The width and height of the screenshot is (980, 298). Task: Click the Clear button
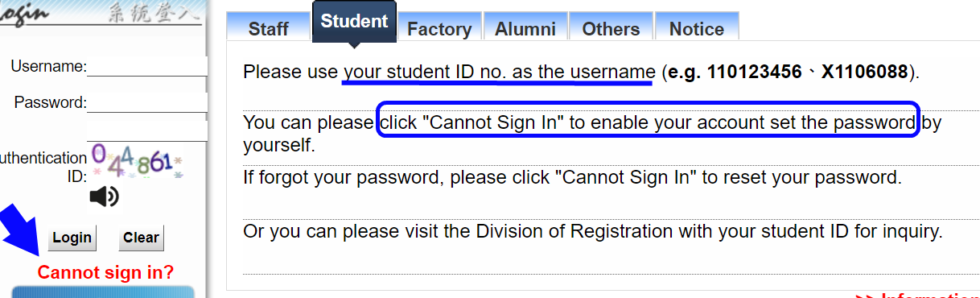click(141, 238)
